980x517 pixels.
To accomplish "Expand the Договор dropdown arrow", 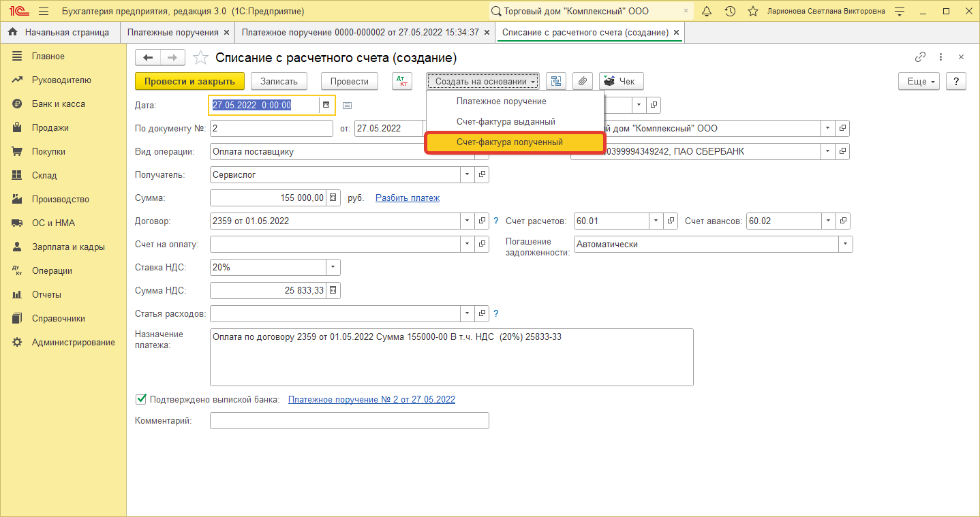I will click(468, 221).
